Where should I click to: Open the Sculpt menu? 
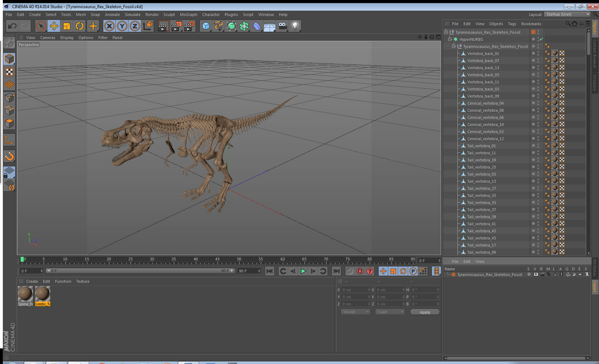coord(169,15)
